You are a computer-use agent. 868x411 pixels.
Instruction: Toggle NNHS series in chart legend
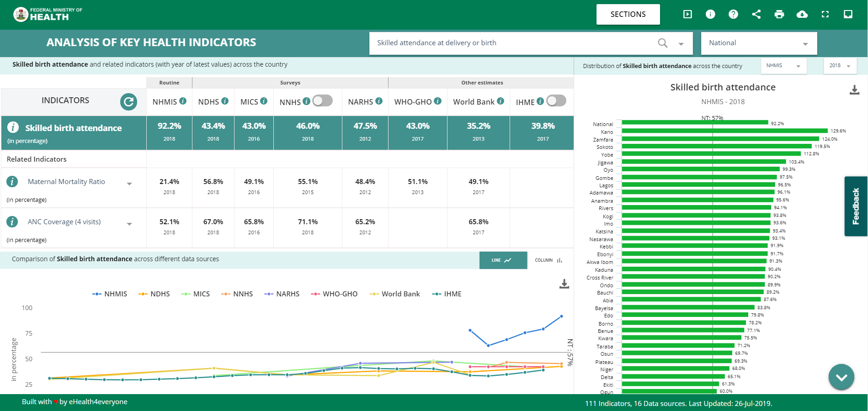[x=237, y=294]
